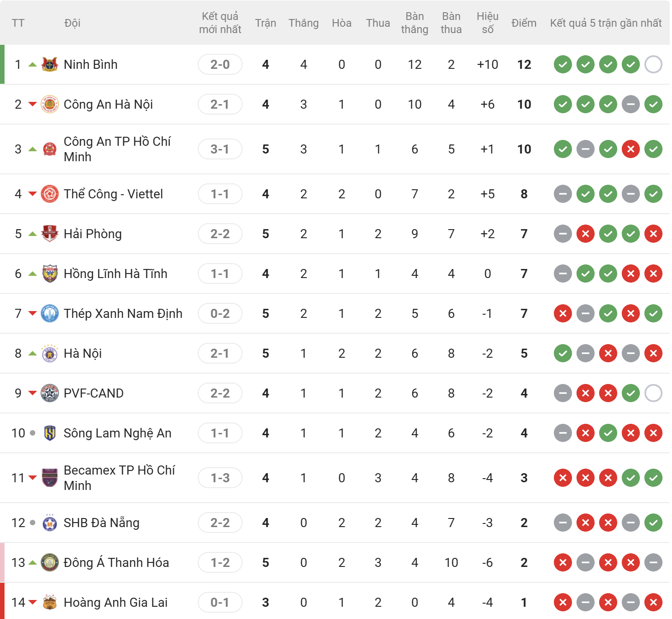Viewport: 672px width, 619px height.
Task: Open Ninh Bình's latest 2-0 result
Action: (220, 64)
